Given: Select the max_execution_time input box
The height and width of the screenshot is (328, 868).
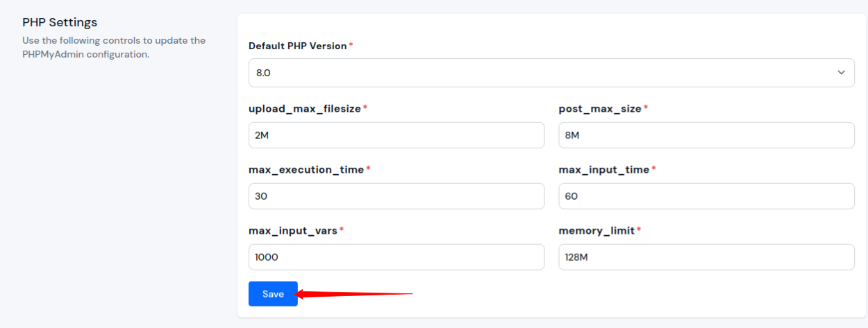Looking at the screenshot, I should (x=397, y=196).
